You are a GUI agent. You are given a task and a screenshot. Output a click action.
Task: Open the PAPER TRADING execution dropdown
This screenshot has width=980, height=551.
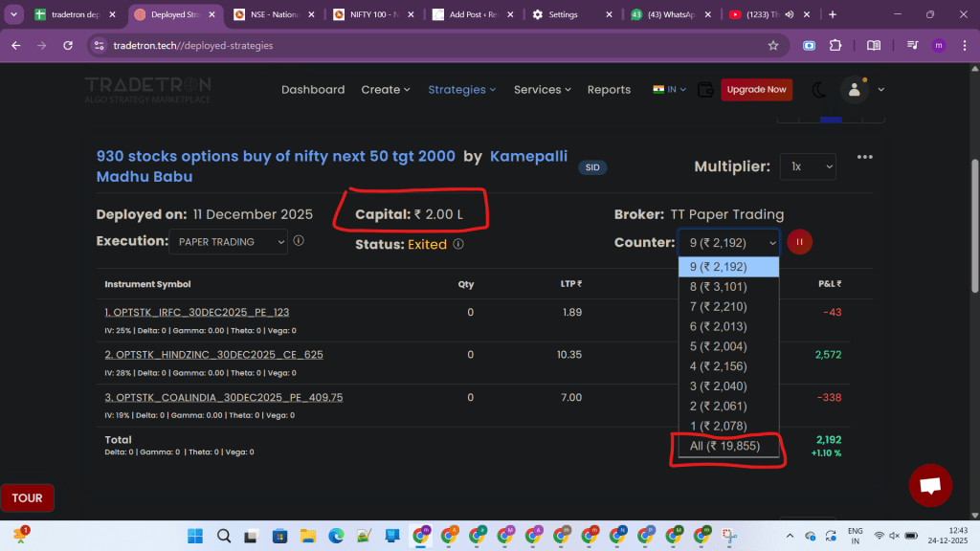click(228, 242)
